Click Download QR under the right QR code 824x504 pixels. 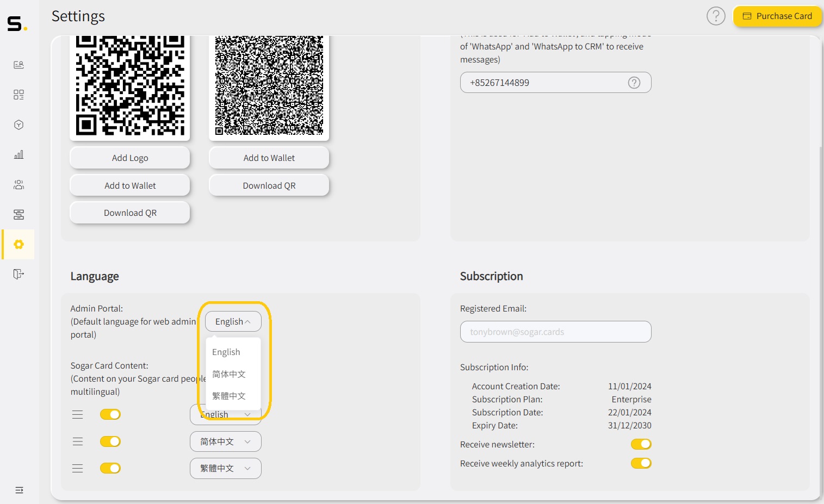[x=269, y=185]
